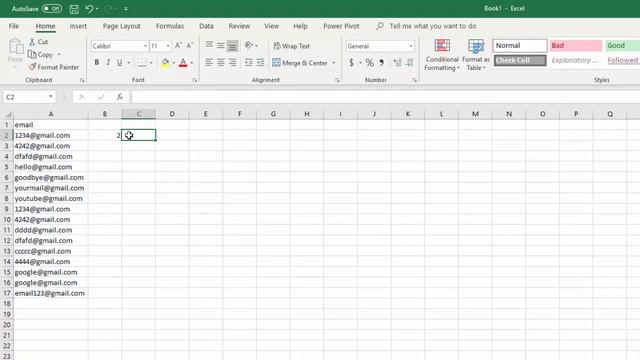Click the Middle Align icon
This screenshot has width=640, height=360.
pos(220,45)
